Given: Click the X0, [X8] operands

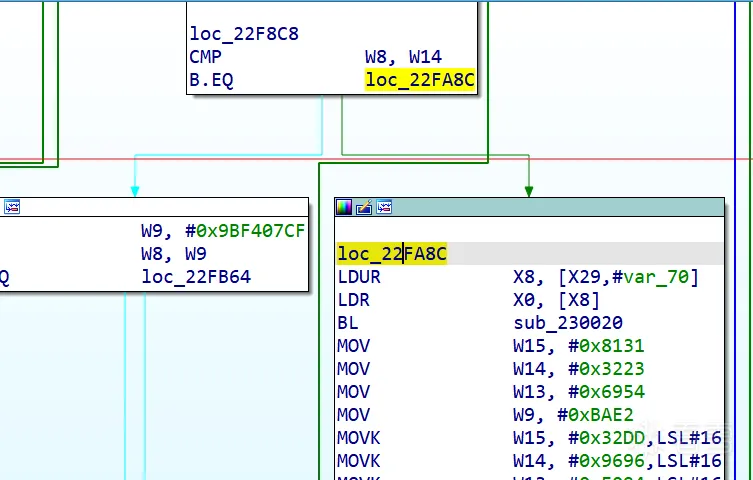Looking at the screenshot, I should (557, 300).
